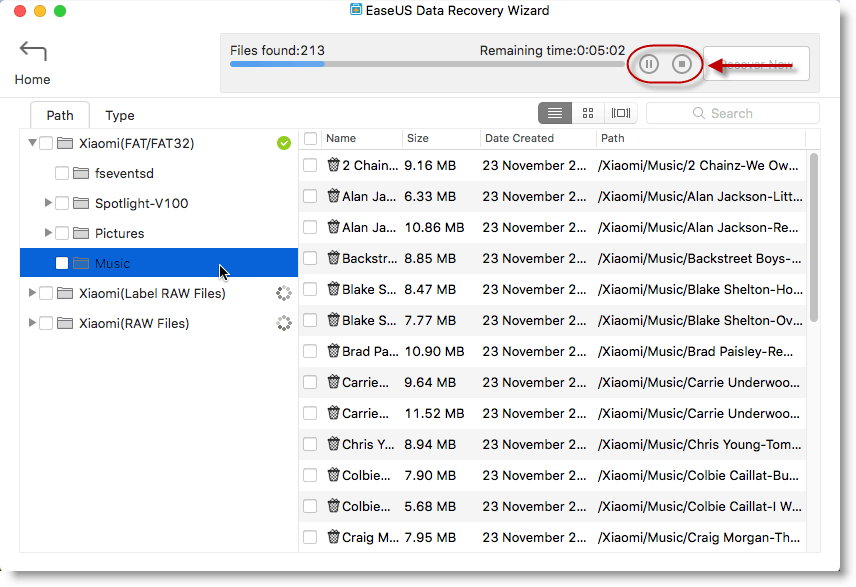Viewport: 856px width, 587px height.
Task: Check fseventsd folder checkbox
Action: click(62, 173)
